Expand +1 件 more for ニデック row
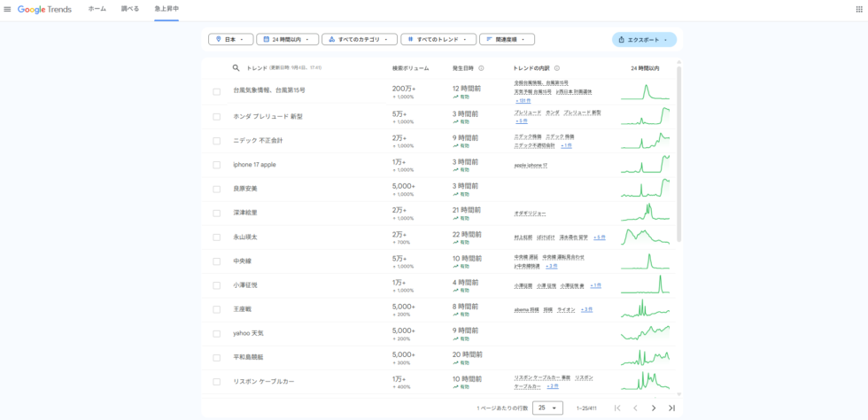The width and height of the screenshot is (868, 420). [566, 145]
